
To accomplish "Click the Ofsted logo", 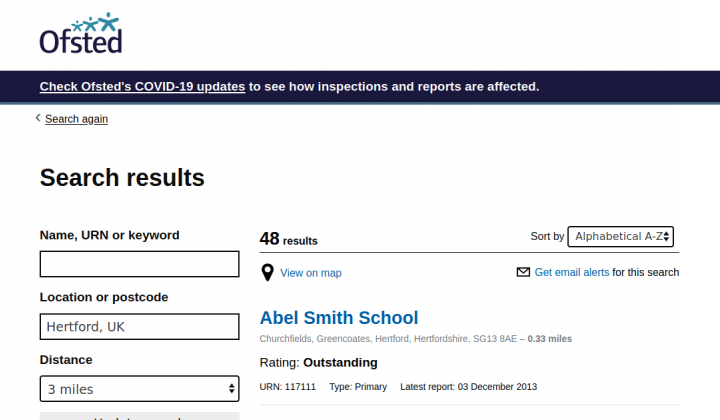I will (x=81, y=33).
